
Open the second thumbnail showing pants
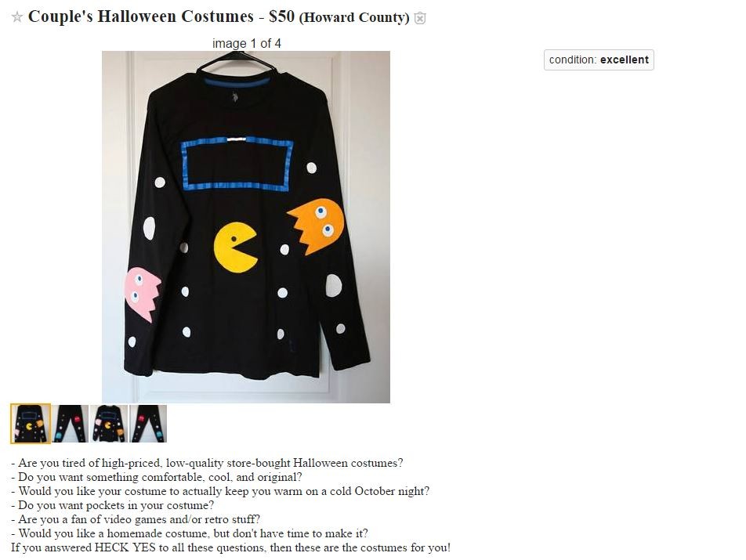pos(71,424)
